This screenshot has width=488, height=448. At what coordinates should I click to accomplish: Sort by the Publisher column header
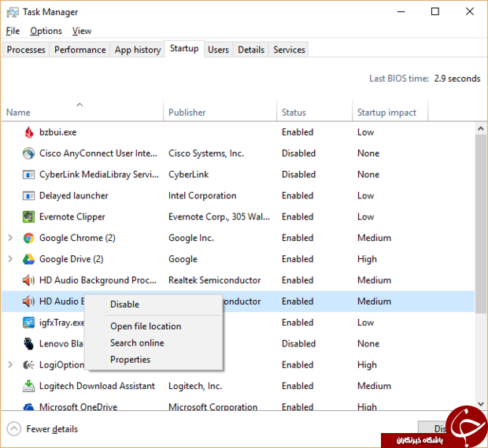click(220, 111)
